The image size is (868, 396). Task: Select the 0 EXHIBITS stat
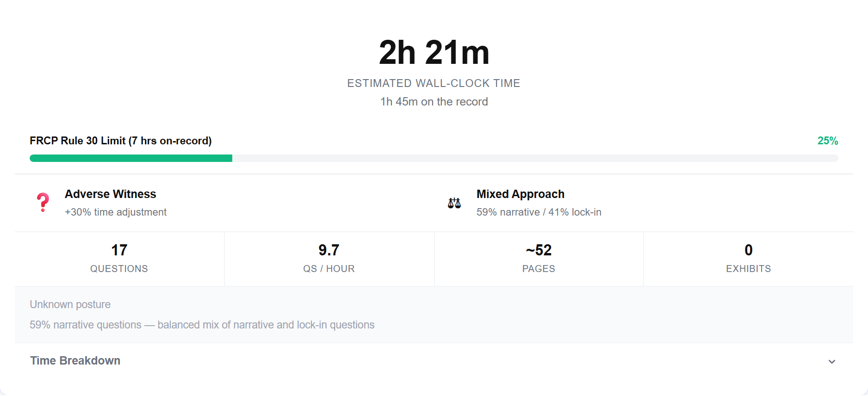click(x=748, y=258)
